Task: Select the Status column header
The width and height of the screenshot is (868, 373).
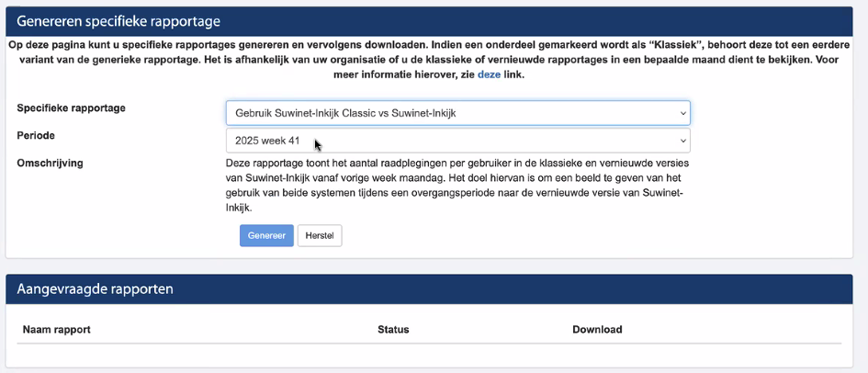Action: pos(393,330)
